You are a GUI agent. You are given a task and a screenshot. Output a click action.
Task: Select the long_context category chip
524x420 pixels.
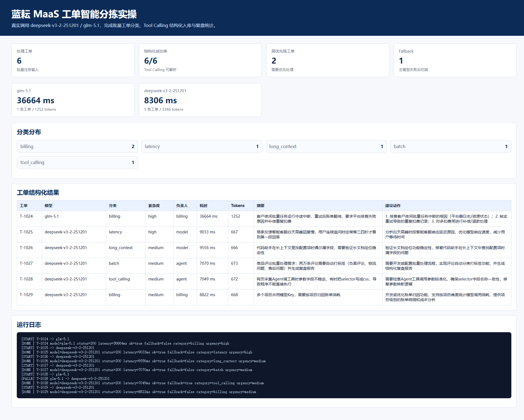click(326, 146)
